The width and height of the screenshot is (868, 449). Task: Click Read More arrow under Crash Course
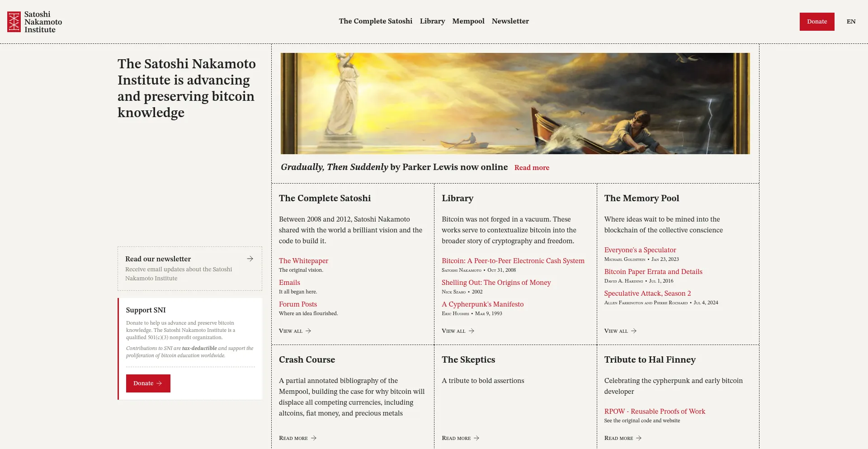click(314, 438)
